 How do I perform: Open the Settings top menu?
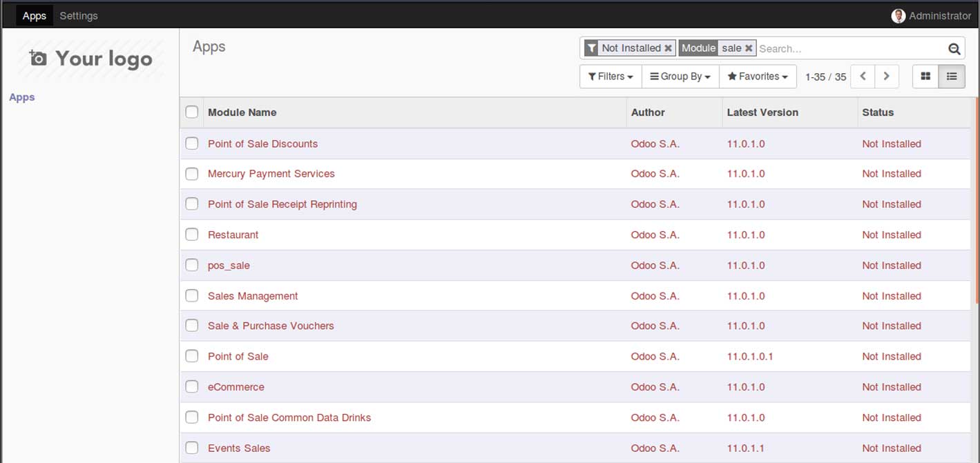pos(79,16)
